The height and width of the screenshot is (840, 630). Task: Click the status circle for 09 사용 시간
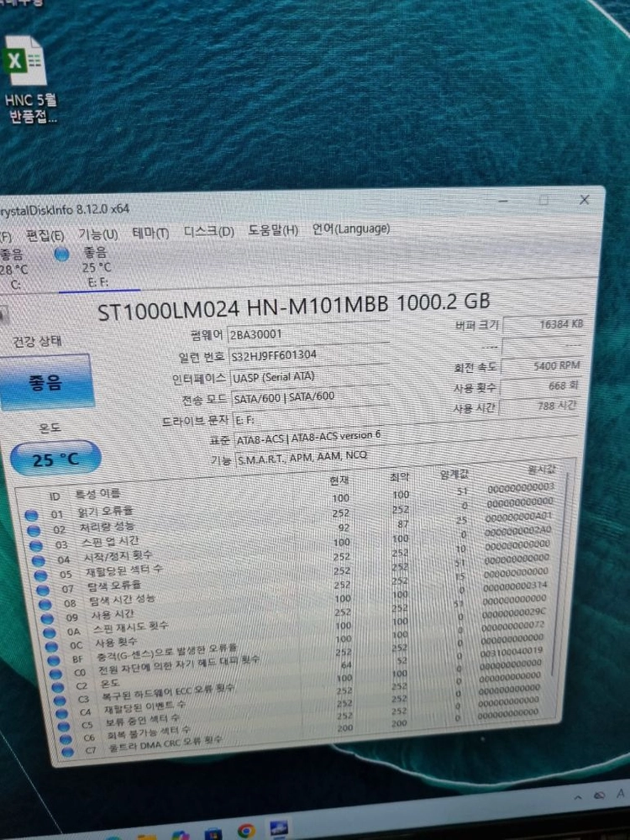[47, 619]
